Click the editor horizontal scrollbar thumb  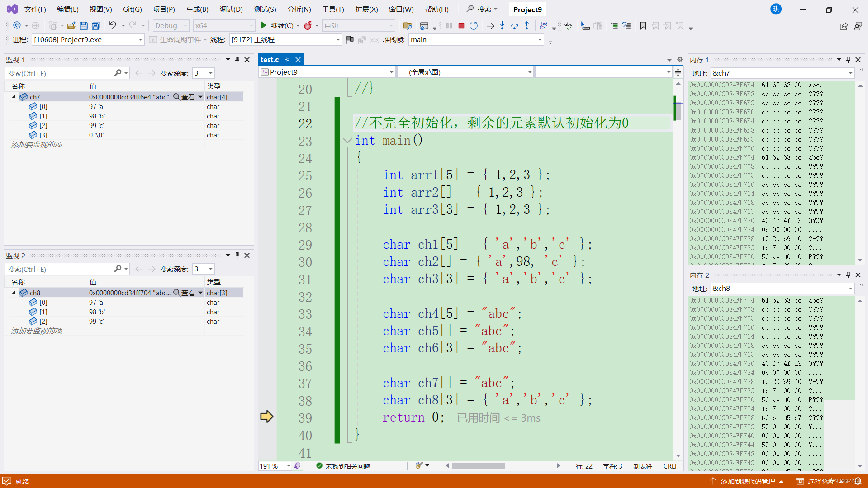pos(479,466)
